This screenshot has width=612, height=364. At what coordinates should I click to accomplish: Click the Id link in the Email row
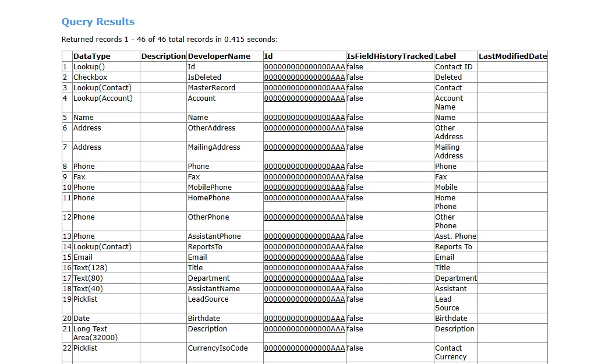(304, 257)
